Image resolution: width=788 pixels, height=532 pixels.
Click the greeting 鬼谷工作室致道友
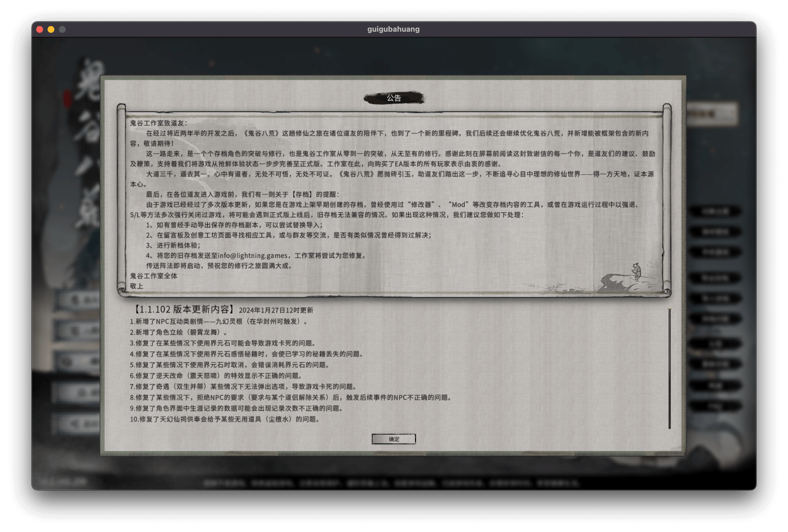pos(158,123)
